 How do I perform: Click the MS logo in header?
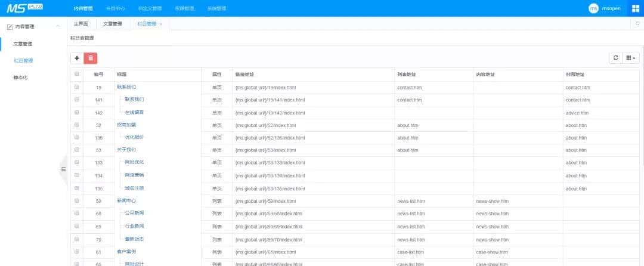[16, 7]
